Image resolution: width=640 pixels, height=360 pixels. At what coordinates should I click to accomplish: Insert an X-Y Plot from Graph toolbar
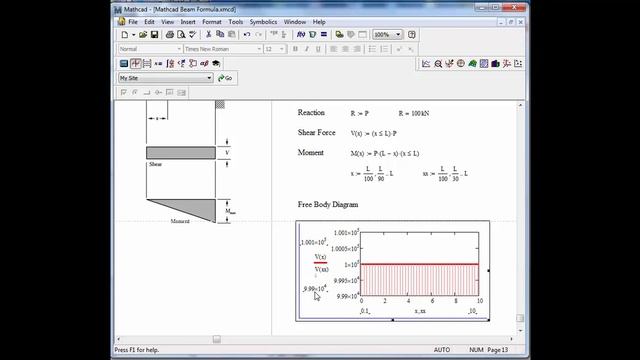(426, 64)
